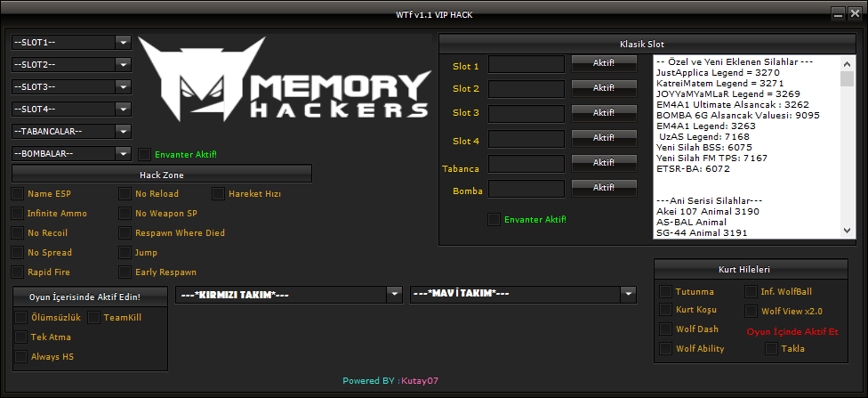Click the Tabanca value input field

pos(526,164)
